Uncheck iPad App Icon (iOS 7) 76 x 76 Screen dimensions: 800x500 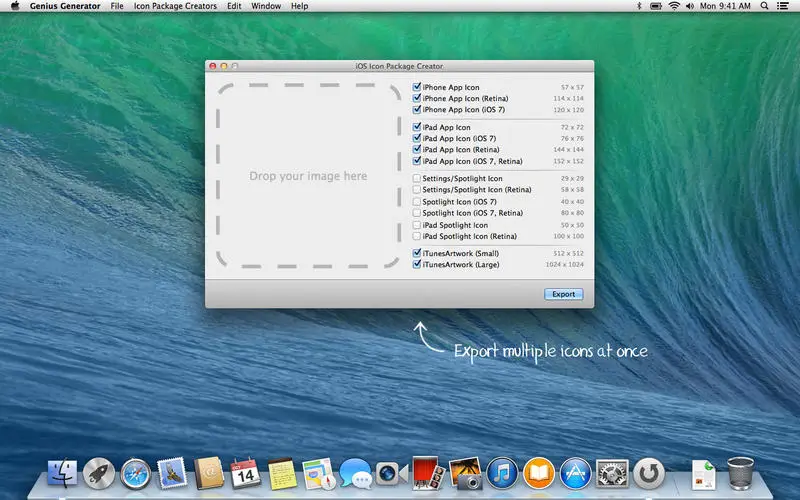click(x=417, y=138)
